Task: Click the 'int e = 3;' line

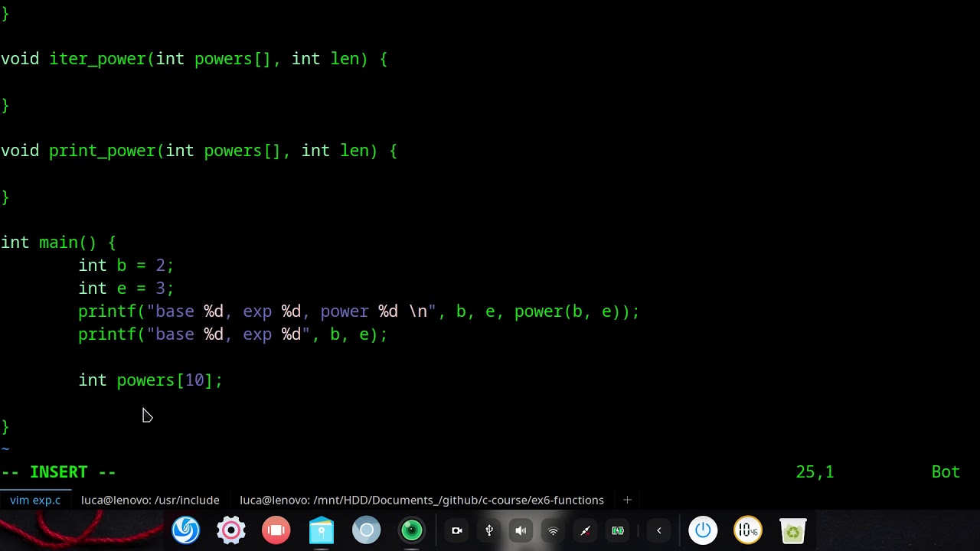Action: [x=126, y=289]
